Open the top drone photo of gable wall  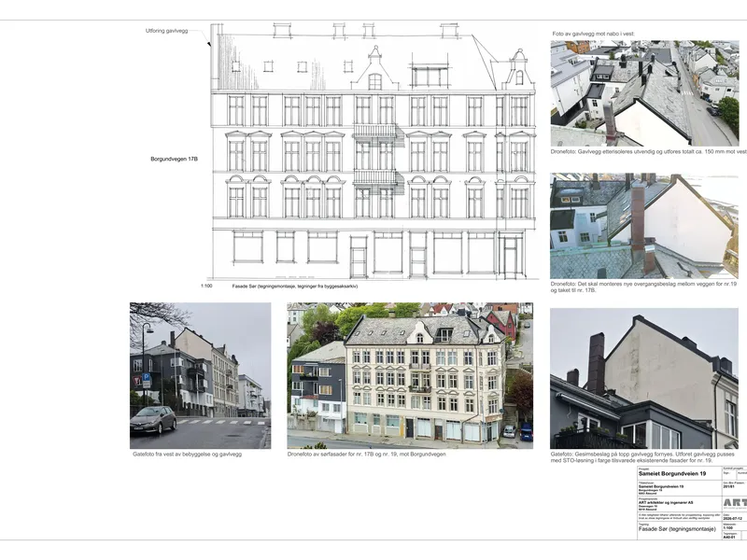[644, 93]
